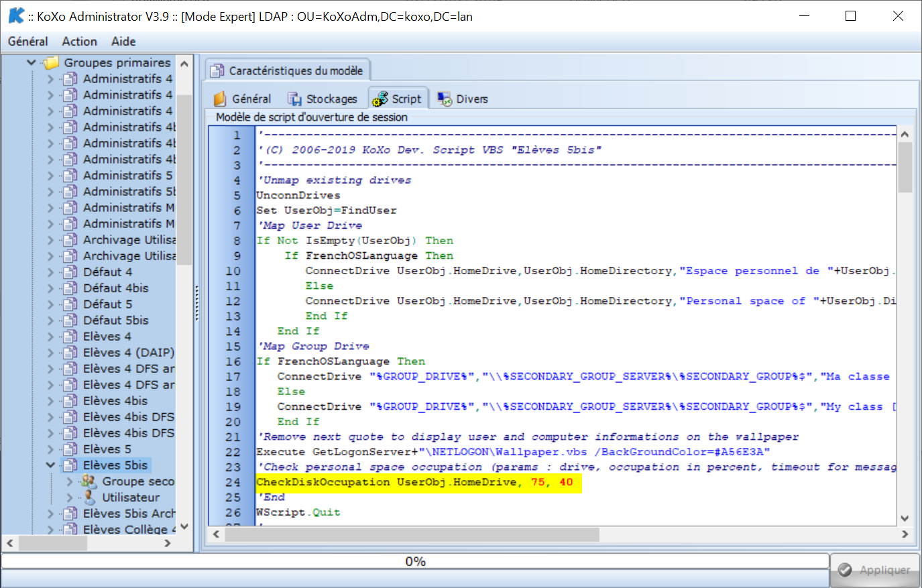Viewport: 922px width, 588px height.
Task: Click the KoXo app logo icon
Action: (x=16, y=15)
